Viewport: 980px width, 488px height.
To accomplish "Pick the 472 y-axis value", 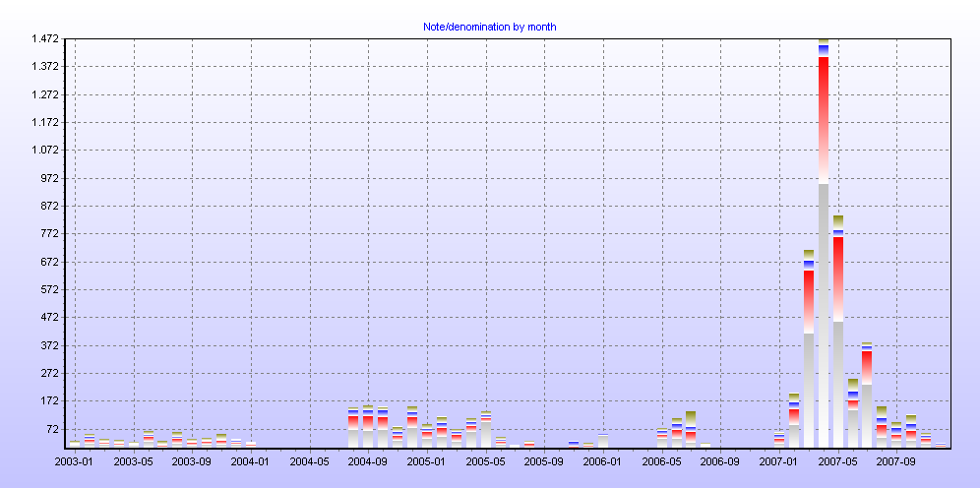I will [x=50, y=318].
